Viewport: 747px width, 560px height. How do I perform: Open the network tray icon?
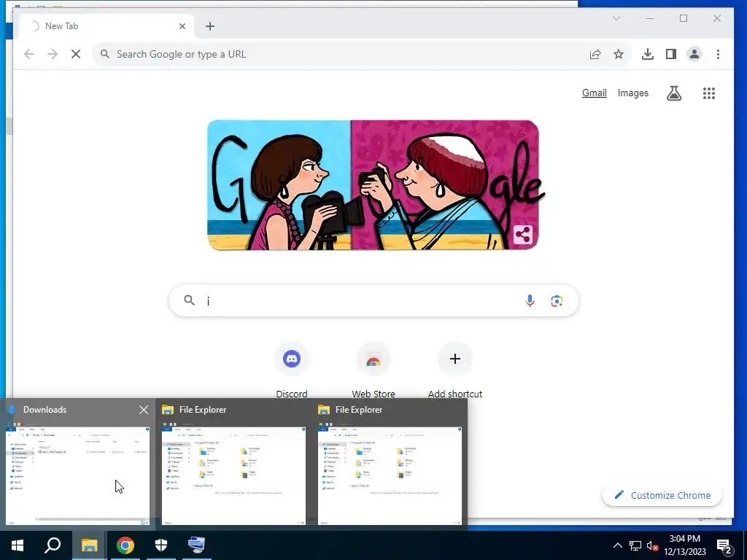pos(635,545)
